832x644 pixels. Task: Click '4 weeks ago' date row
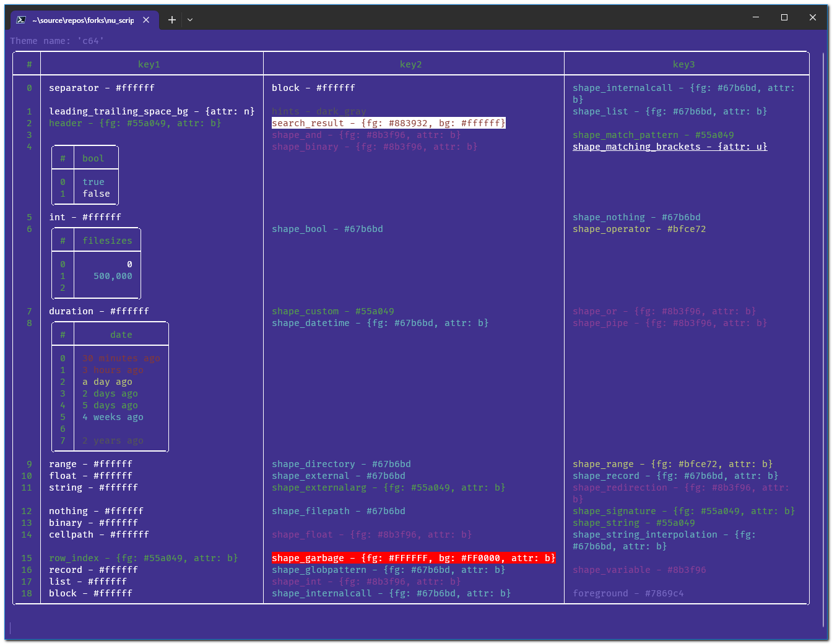click(x=113, y=417)
